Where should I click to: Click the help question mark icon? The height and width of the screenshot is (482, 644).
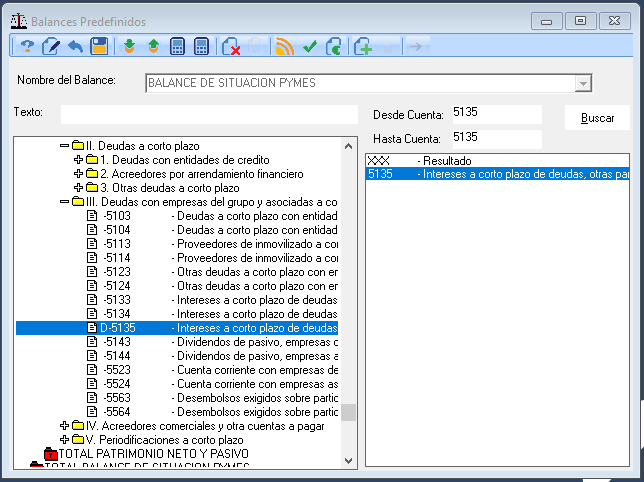coord(27,46)
